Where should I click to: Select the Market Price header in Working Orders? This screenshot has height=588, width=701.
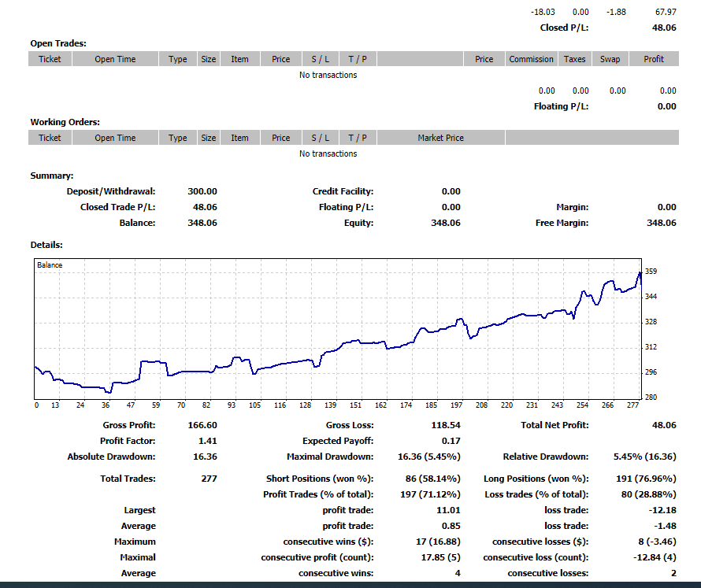tap(440, 138)
